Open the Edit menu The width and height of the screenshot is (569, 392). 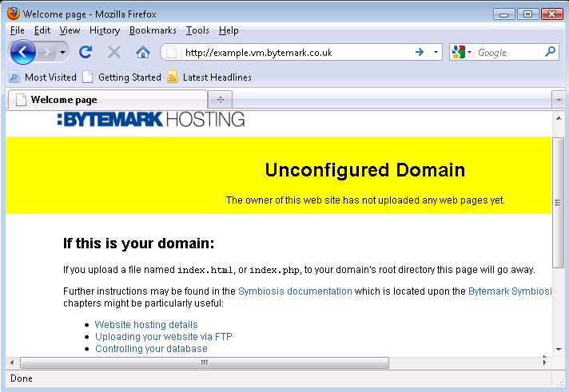click(42, 30)
